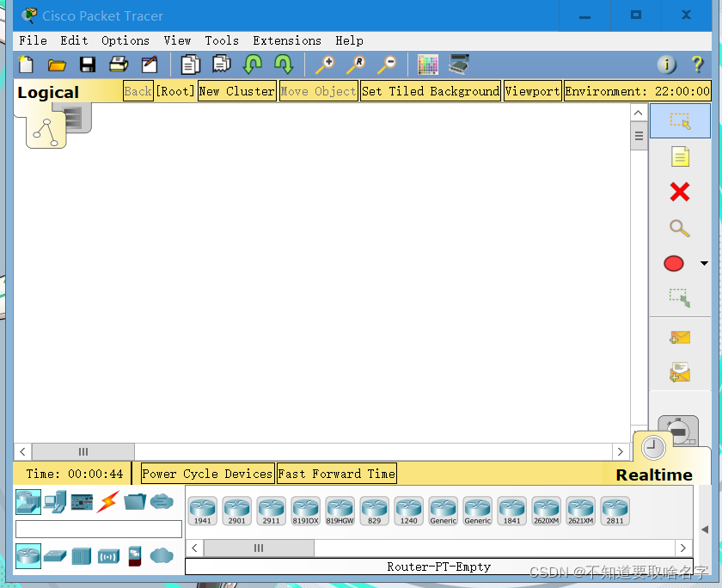Select the Network Devices category
Viewport: 722px width, 588px height.
pyautogui.click(x=28, y=501)
